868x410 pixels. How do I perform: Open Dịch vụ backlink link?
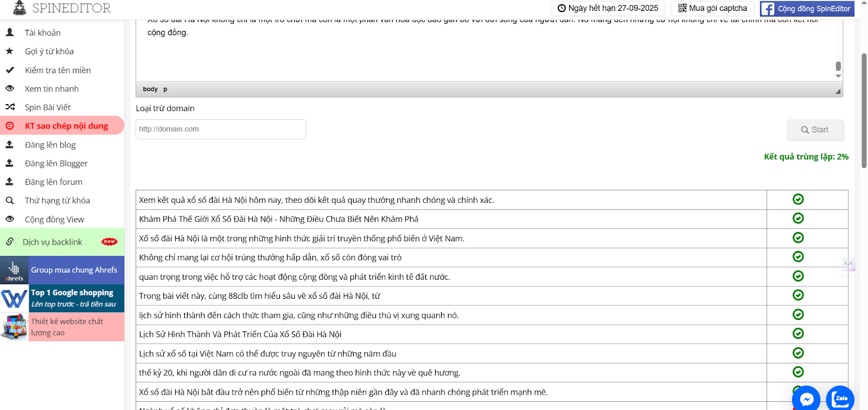point(52,242)
